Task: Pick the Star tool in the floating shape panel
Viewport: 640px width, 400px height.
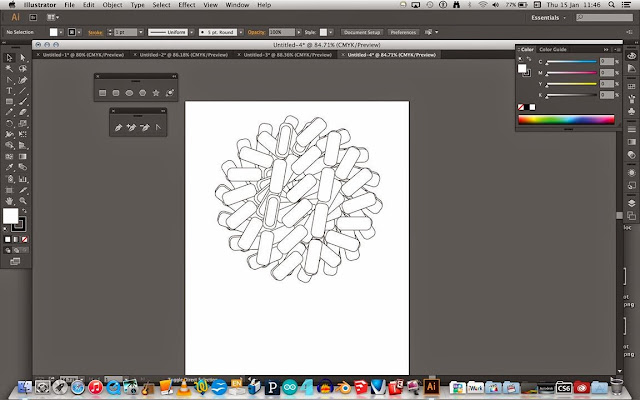Action: [x=156, y=94]
